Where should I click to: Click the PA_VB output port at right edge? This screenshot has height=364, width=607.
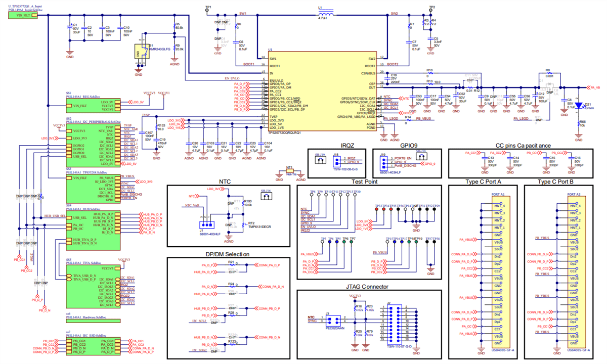click(x=593, y=87)
